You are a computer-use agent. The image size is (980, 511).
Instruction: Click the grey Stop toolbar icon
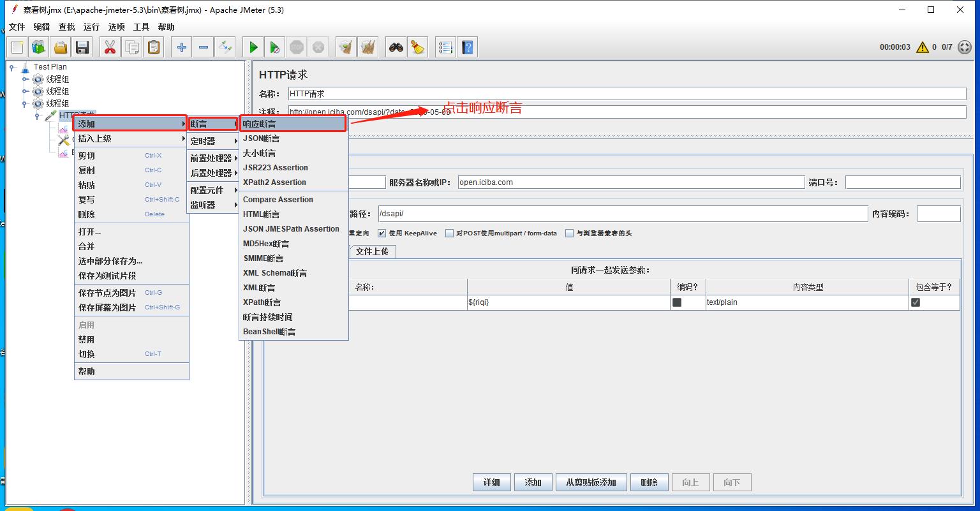click(x=297, y=47)
